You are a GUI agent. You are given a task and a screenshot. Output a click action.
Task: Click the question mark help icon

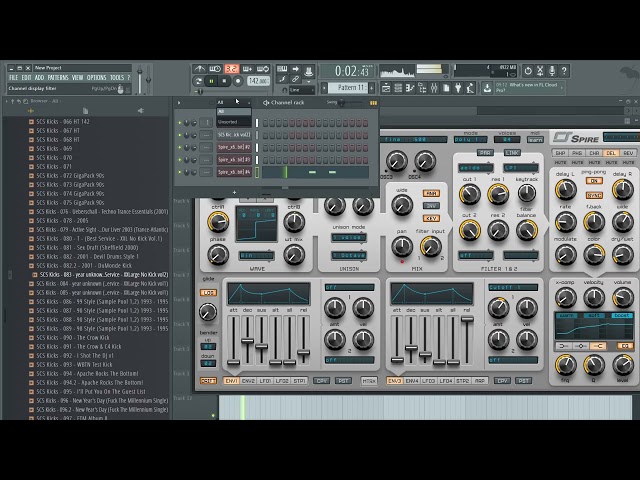pos(564,71)
